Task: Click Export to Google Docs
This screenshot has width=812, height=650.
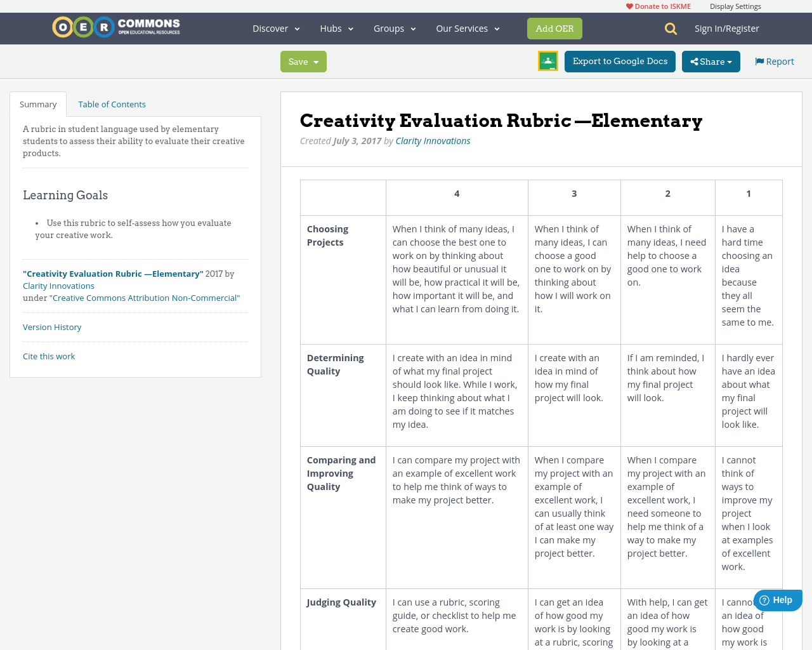Action: (x=620, y=61)
